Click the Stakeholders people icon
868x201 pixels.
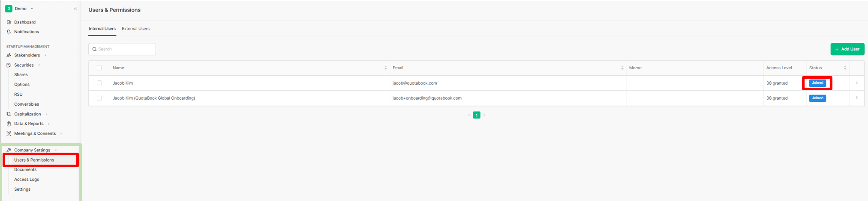pos(9,55)
